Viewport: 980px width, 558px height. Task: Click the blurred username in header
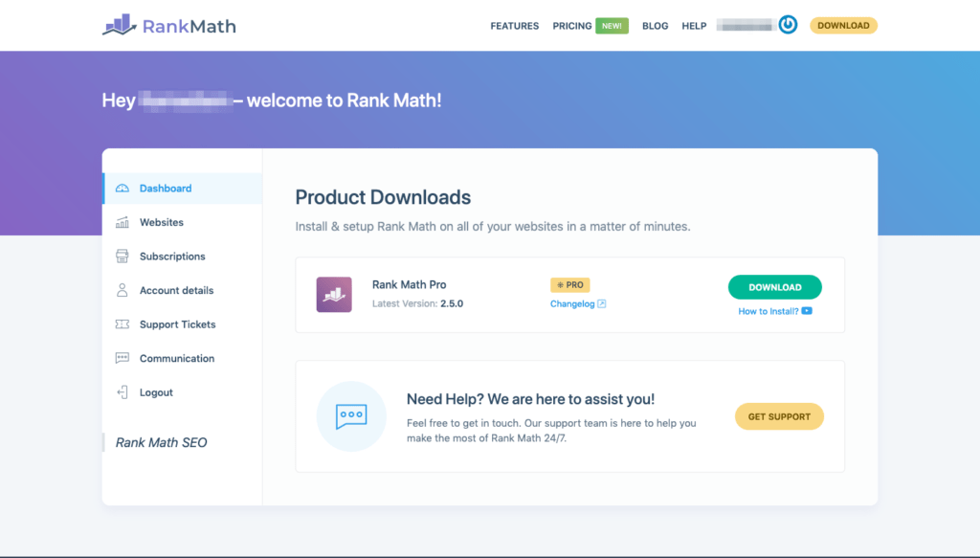pos(746,25)
